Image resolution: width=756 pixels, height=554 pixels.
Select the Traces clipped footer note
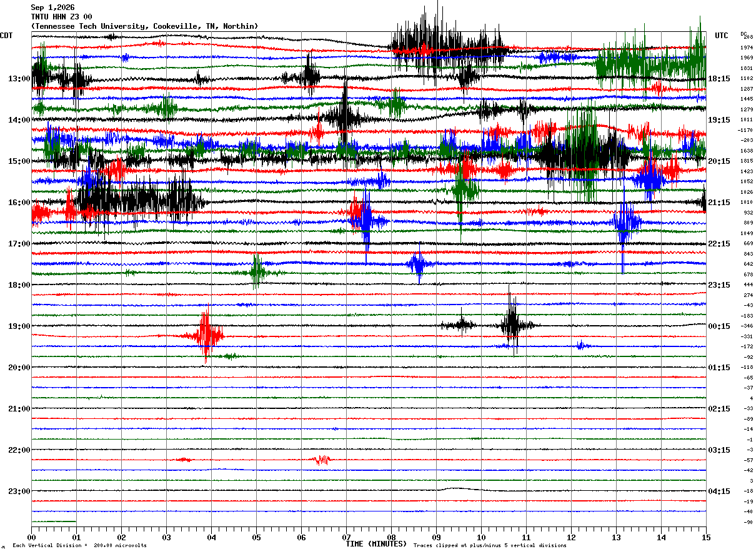(x=490, y=546)
